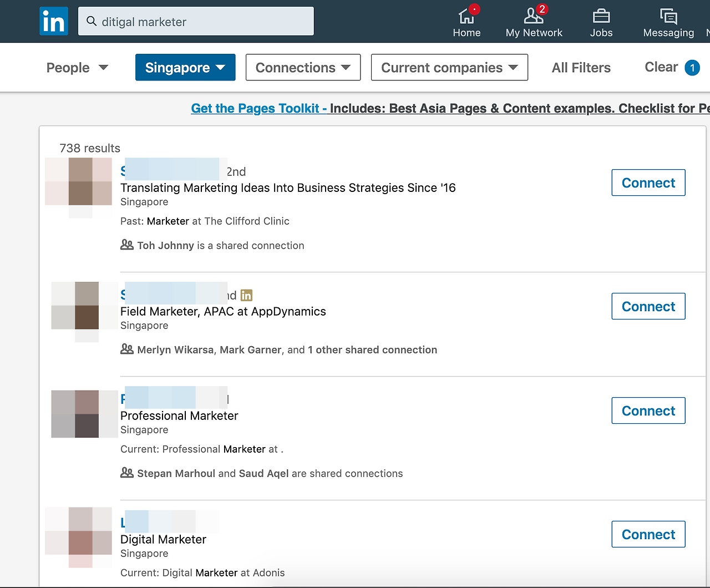This screenshot has height=588, width=710.
Task: Open the Get the Pages Toolkit ad link
Action: (450, 108)
